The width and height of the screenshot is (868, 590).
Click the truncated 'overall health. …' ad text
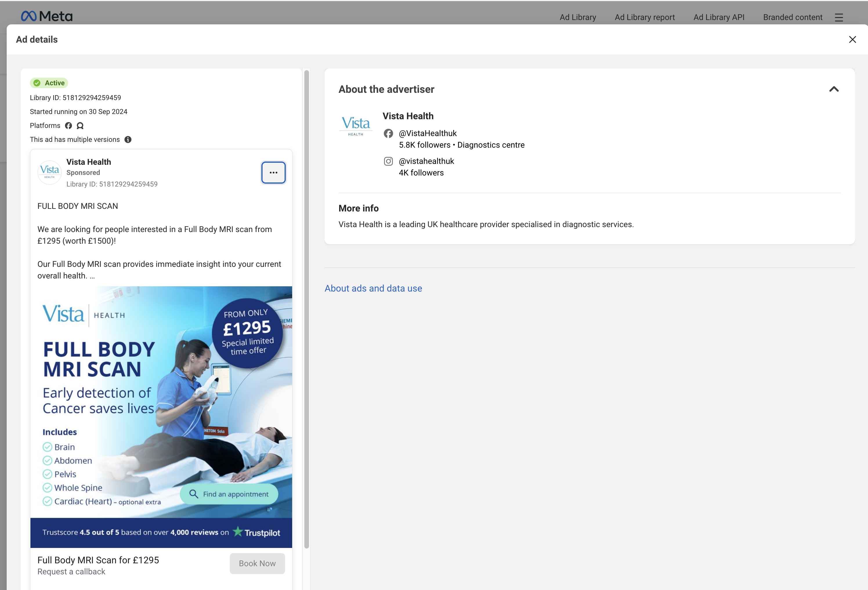(66, 276)
